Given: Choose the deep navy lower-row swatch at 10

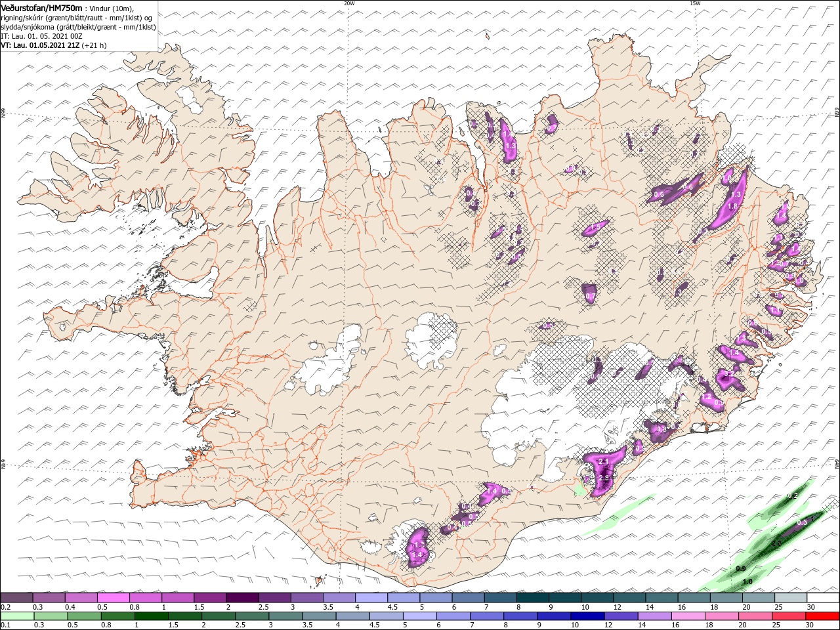Looking at the screenshot, I should [x=587, y=616].
